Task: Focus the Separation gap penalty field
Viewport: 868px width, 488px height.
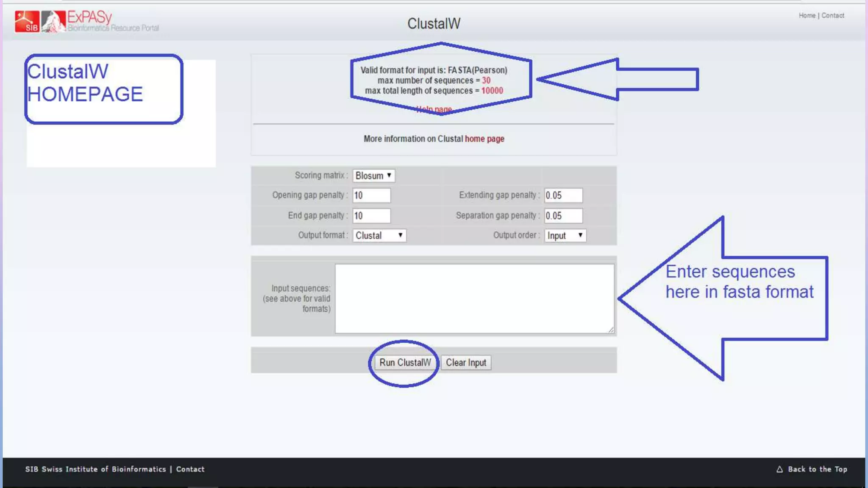Action: [x=563, y=216]
